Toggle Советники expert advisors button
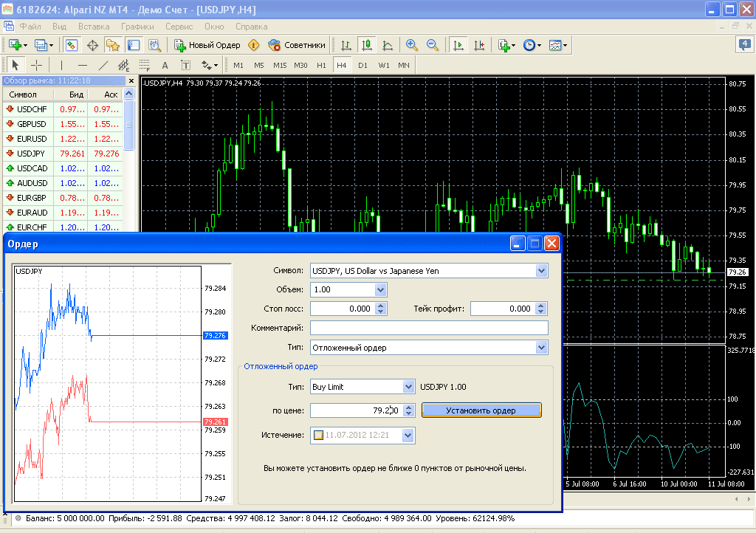The height and width of the screenshot is (533, 756). tap(297, 45)
